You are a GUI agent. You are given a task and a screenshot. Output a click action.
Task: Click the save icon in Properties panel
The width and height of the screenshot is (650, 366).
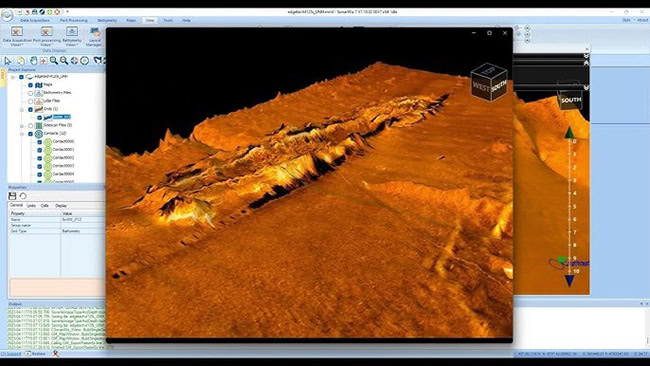12,196
